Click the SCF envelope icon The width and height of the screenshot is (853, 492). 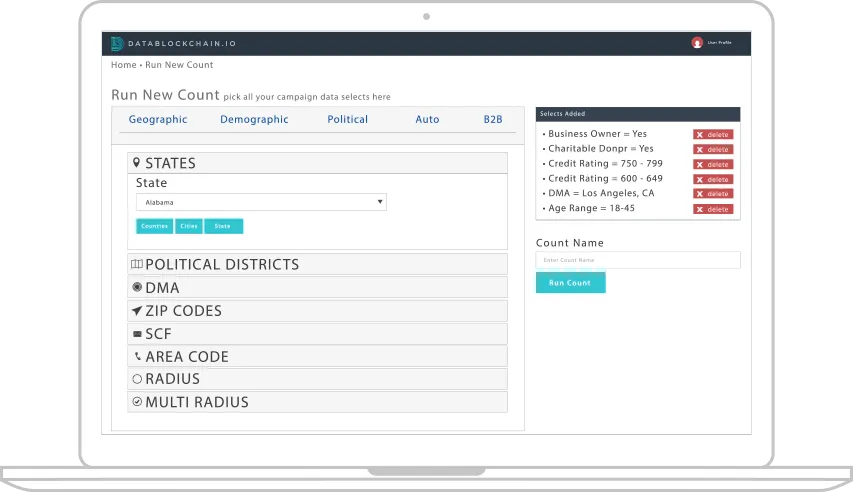point(137,334)
